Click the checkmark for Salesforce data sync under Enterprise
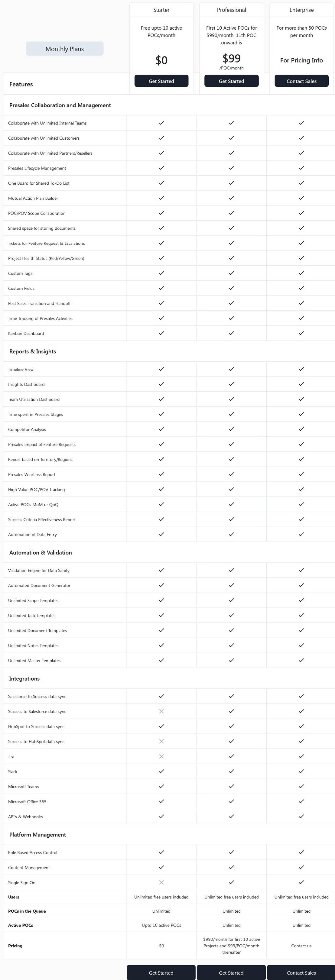The image size is (335, 980). tap(301, 696)
